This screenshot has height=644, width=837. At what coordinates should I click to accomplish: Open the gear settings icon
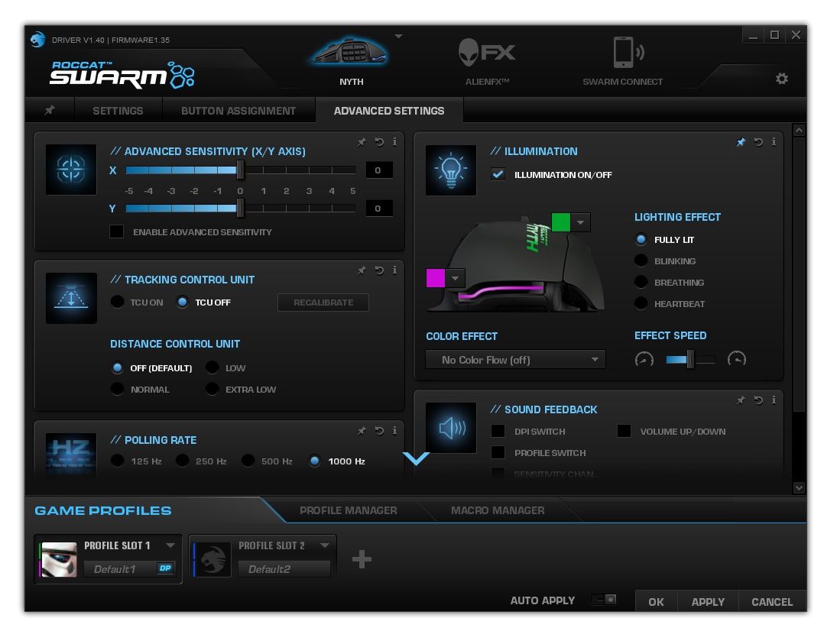point(781,79)
